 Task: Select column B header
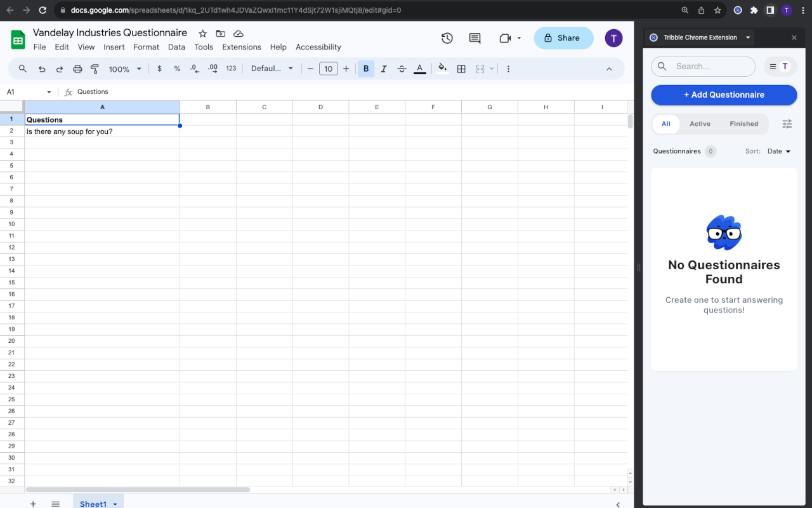pyautogui.click(x=208, y=107)
